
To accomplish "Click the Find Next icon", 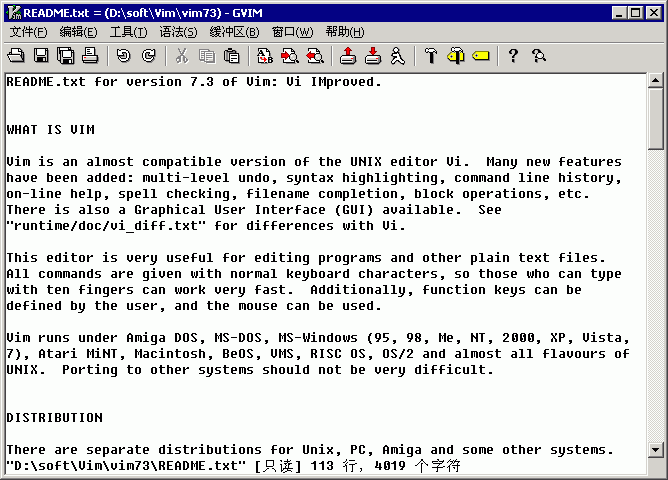I will pyautogui.click(x=290, y=56).
